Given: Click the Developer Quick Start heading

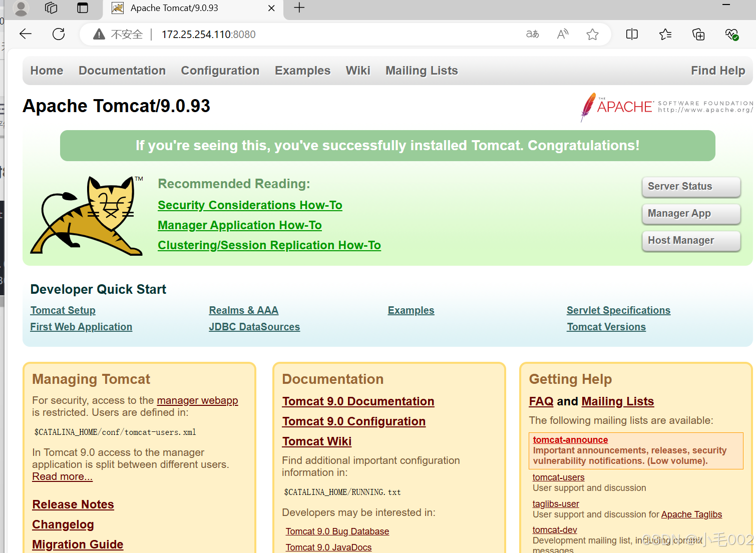Looking at the screenshot, I should [98, 289].
